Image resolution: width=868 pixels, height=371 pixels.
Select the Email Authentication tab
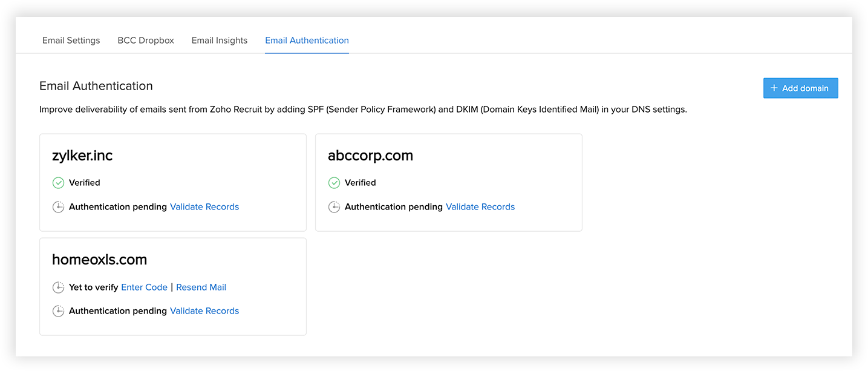[x=307, y=41]
